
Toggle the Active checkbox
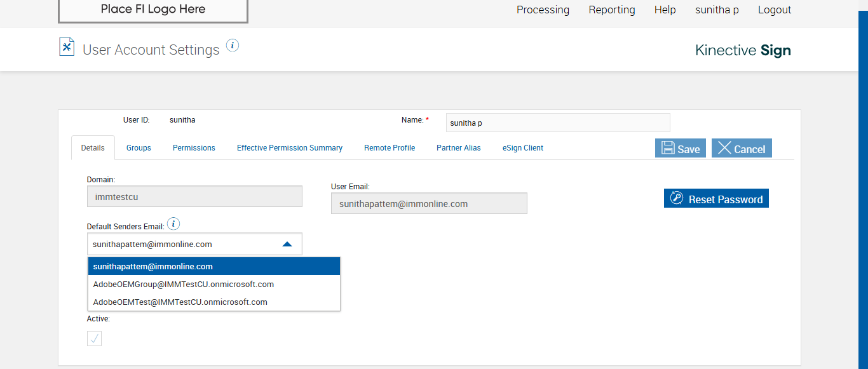click(94, 339)
